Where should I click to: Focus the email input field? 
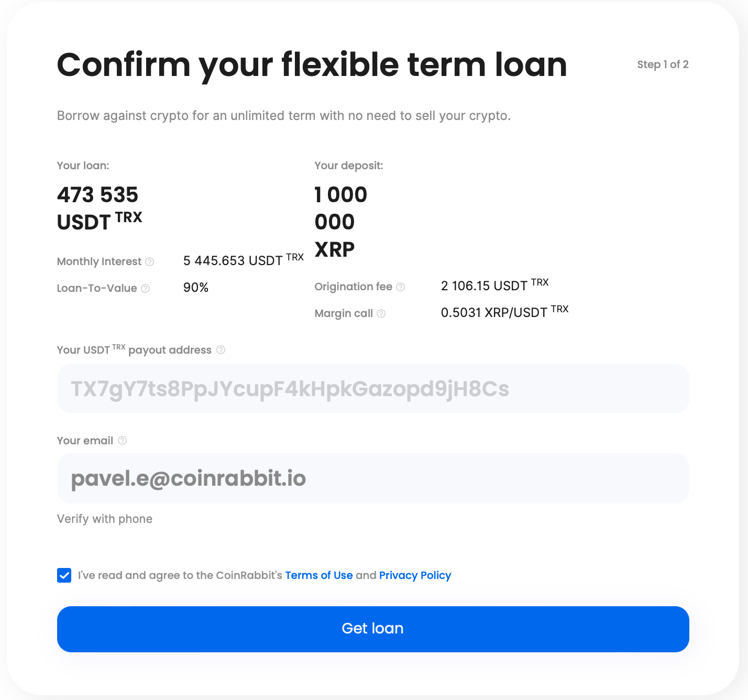click(373, 478)
